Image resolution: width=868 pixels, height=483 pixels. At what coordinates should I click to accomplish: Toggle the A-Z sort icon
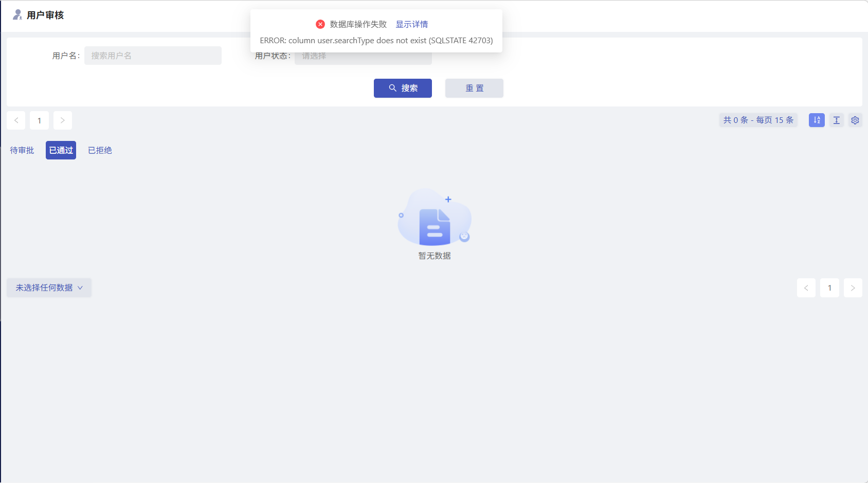816,120
